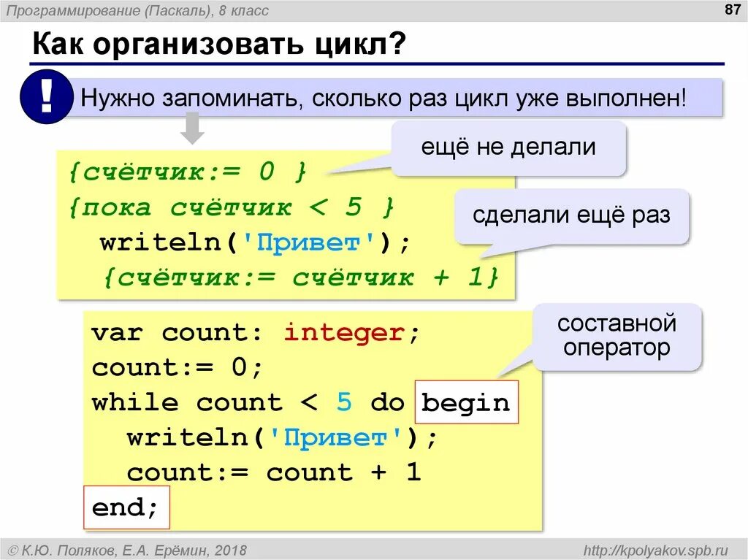Image resolution: width=748 pixels, height=560 pixels.
Task: Click the page number 87
Action: click(731, 9)
